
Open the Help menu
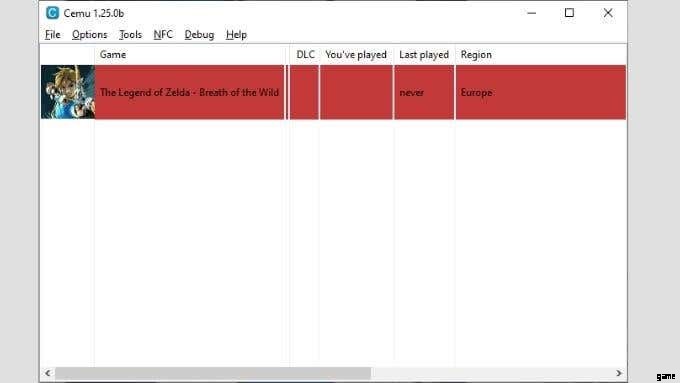236,35
